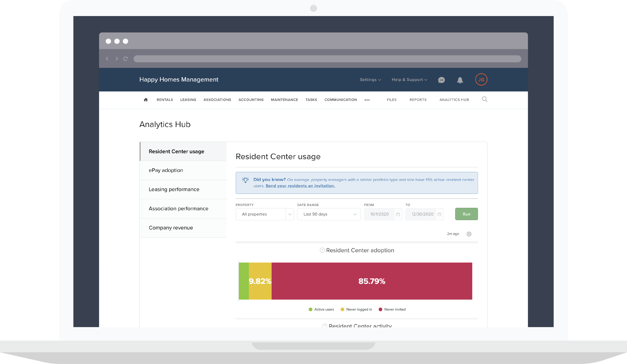
Task: Click the browser address bar
Action: (x=327, y=59)
